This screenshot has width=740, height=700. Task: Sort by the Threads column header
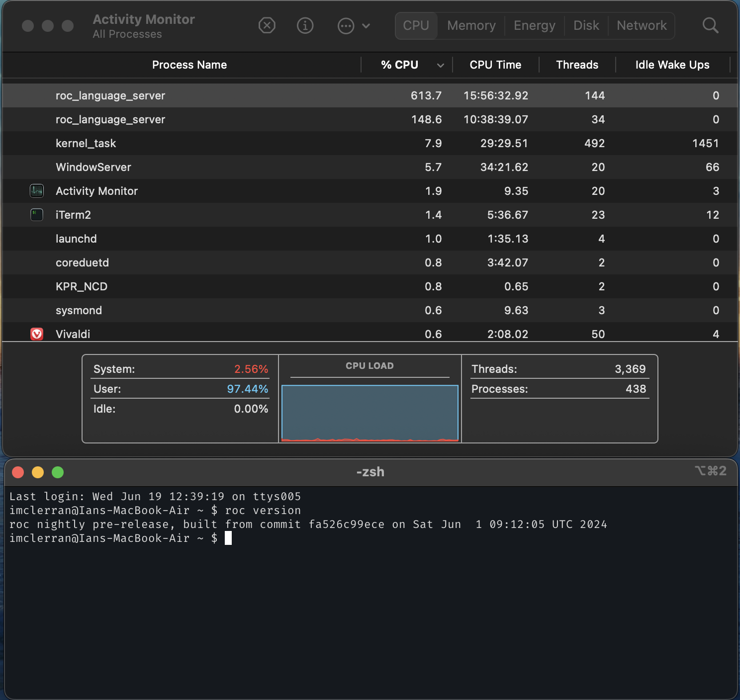[577, 65]
